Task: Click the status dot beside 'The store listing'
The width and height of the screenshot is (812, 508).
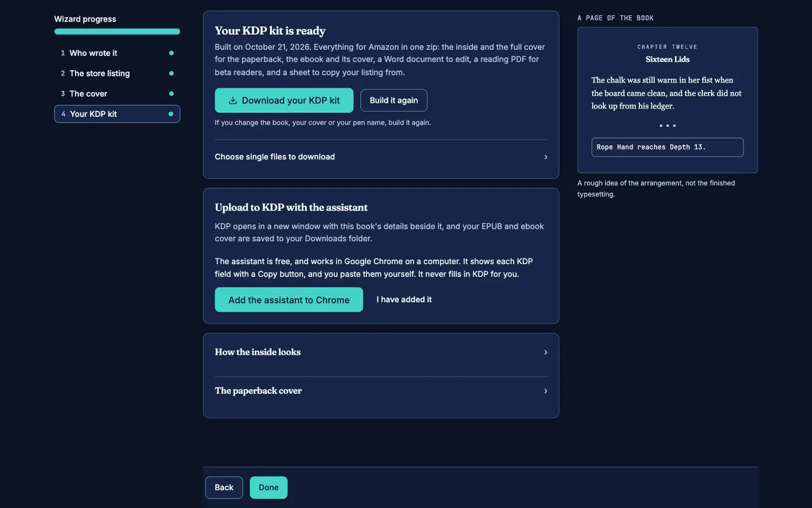Action: pyautogui.click(x=171, y=73)
